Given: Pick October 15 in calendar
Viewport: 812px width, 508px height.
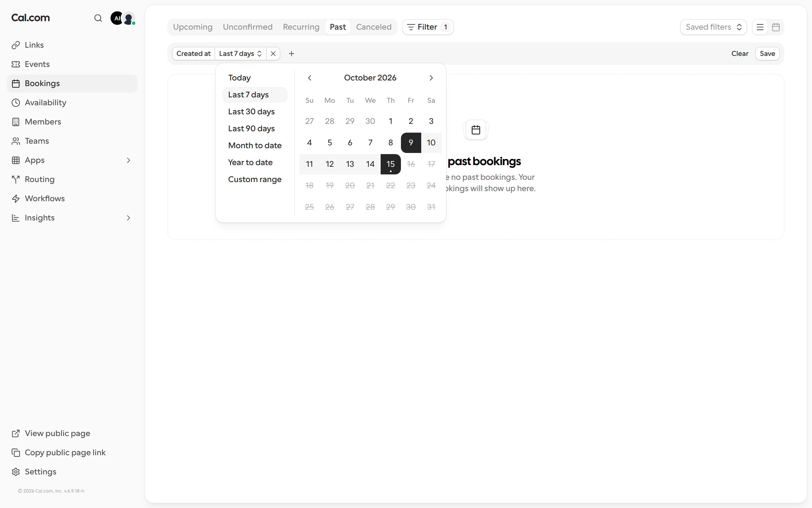Looking at the screenshot, I should pyautogui.click(x=390, y=164).
